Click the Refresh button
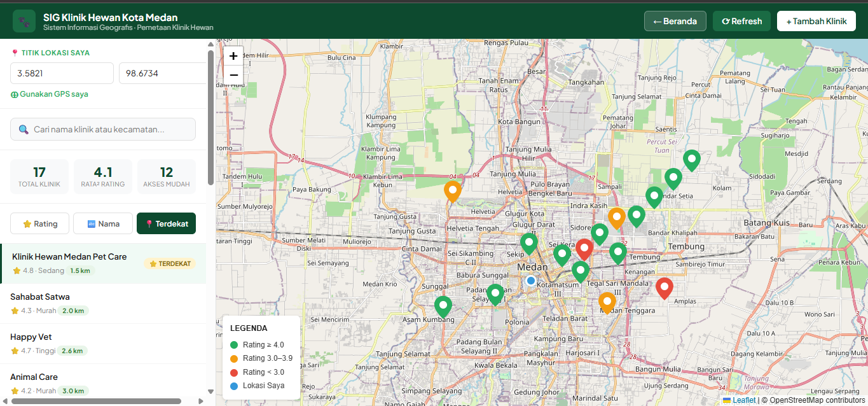 (x=741, y=21)
